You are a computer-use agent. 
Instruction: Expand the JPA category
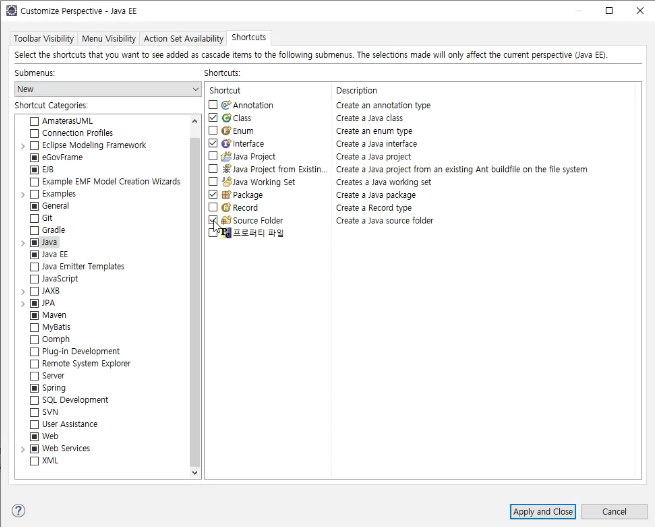[x=23, y=304]
